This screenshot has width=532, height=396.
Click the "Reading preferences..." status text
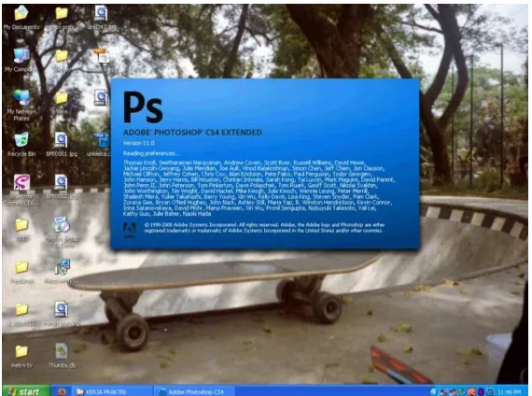point(151,153)
